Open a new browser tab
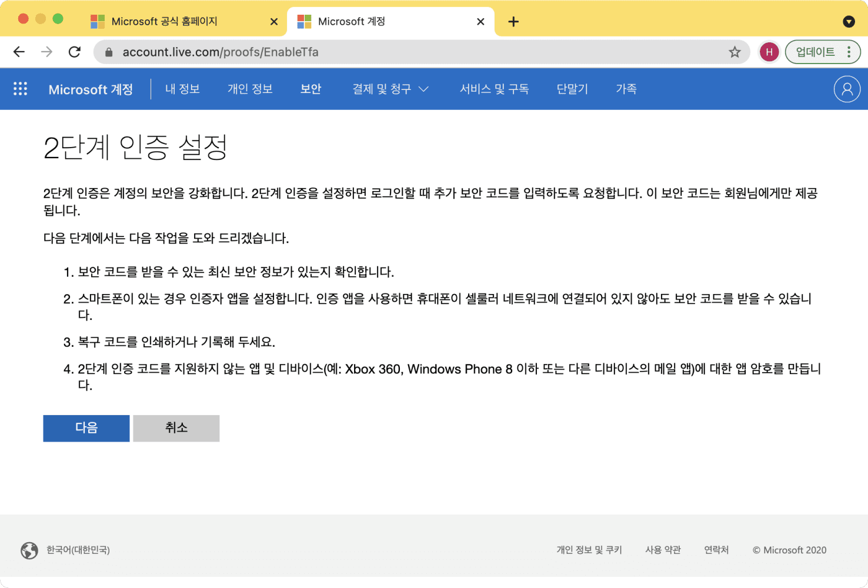This screenshot has height=588, width=868. [x=513, y=22]
